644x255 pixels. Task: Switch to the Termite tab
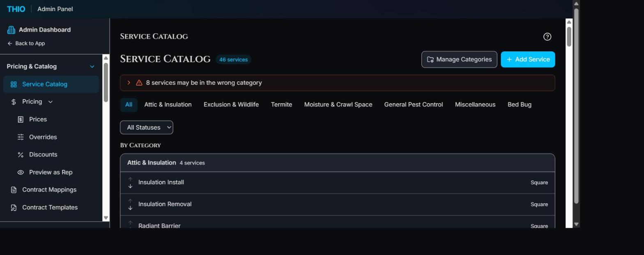pos(281,105)
